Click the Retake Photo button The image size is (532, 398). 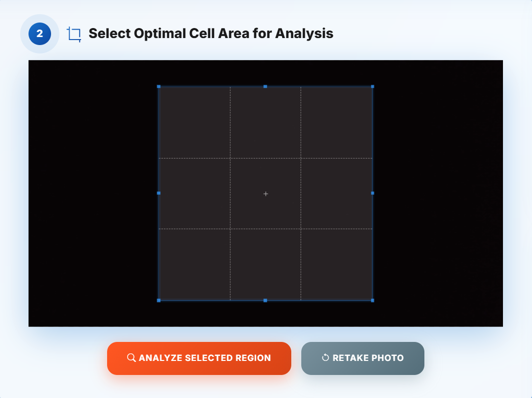pos(362,357)
